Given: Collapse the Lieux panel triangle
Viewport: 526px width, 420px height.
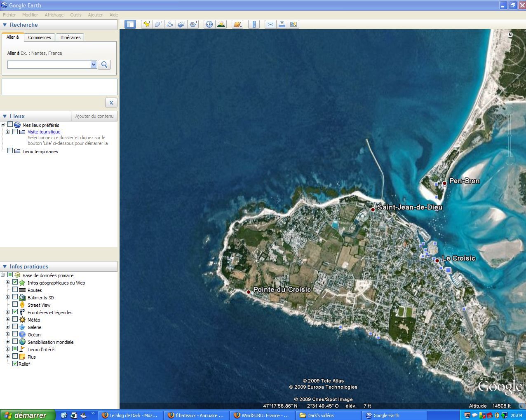Looking at the screenshot, I should tap(5, 117).
